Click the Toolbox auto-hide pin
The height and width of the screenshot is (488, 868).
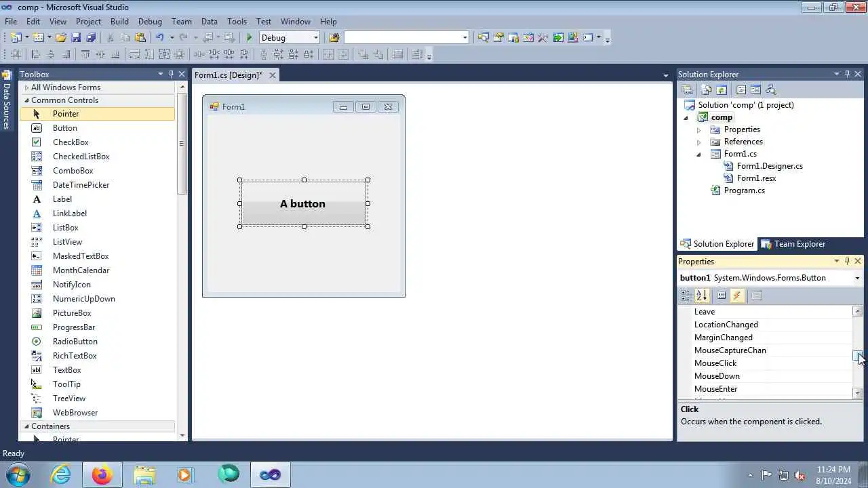[171, 74]
